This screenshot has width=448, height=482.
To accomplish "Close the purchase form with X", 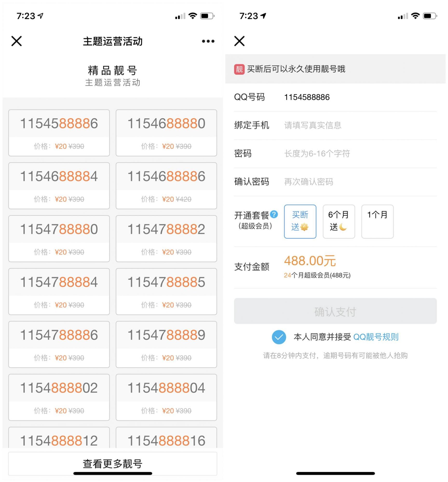I will (239, 41).
